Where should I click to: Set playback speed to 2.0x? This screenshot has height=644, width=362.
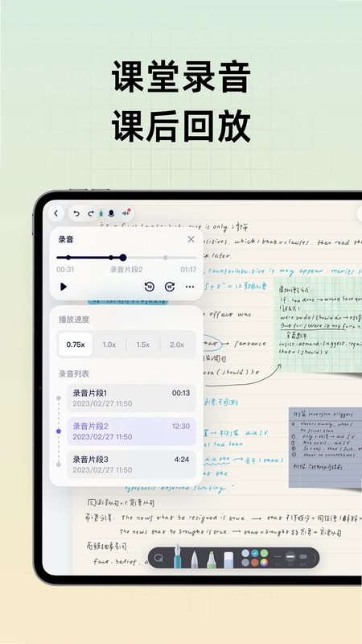pyautogui.click(x=177, y=345)
